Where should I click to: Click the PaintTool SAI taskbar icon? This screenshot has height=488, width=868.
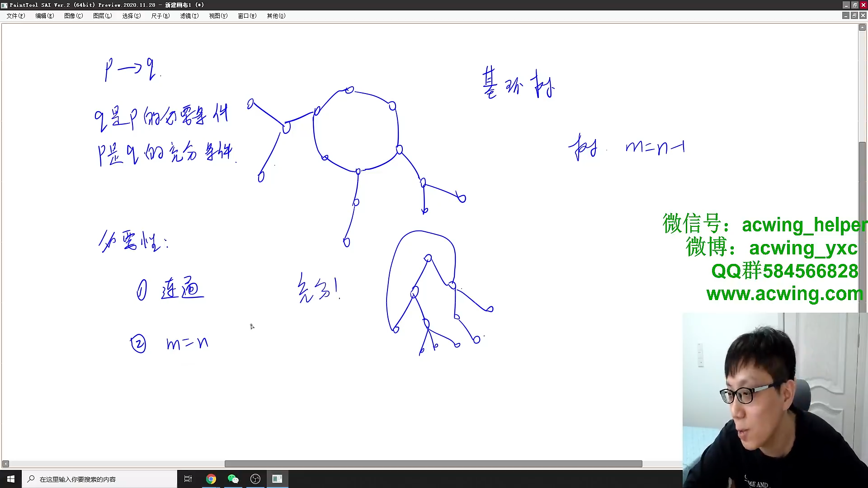coord(277,479)
